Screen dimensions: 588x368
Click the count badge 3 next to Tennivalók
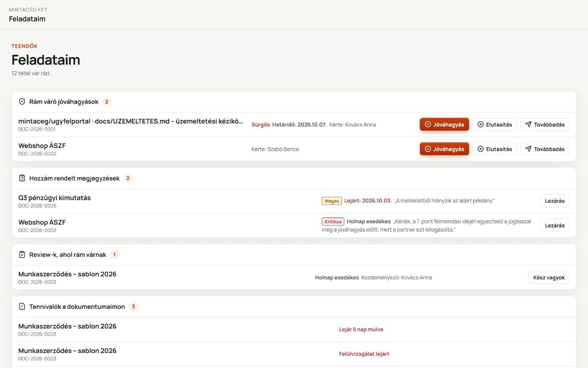tap(133, 307)
